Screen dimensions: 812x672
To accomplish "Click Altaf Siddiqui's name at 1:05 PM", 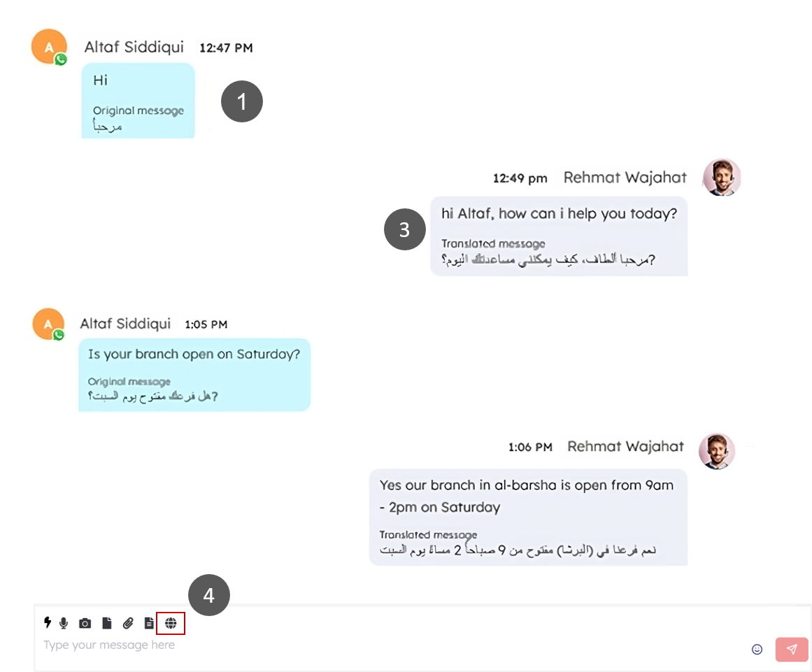I will (125, 324).
